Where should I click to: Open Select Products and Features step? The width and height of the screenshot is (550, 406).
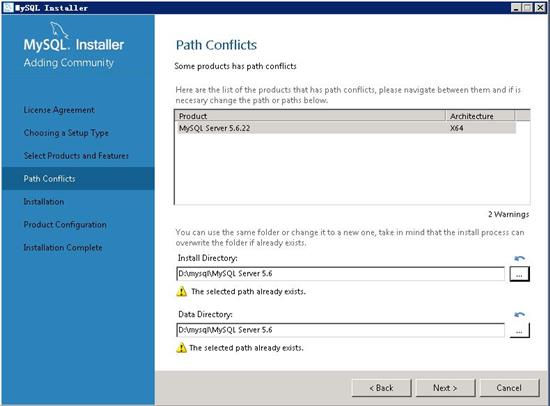pos(76,155)
